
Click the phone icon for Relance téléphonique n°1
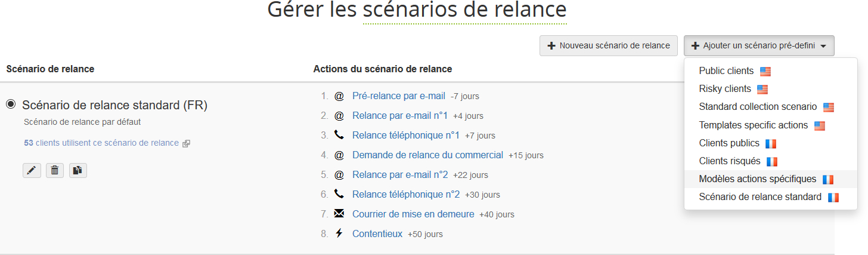point(339,135)
